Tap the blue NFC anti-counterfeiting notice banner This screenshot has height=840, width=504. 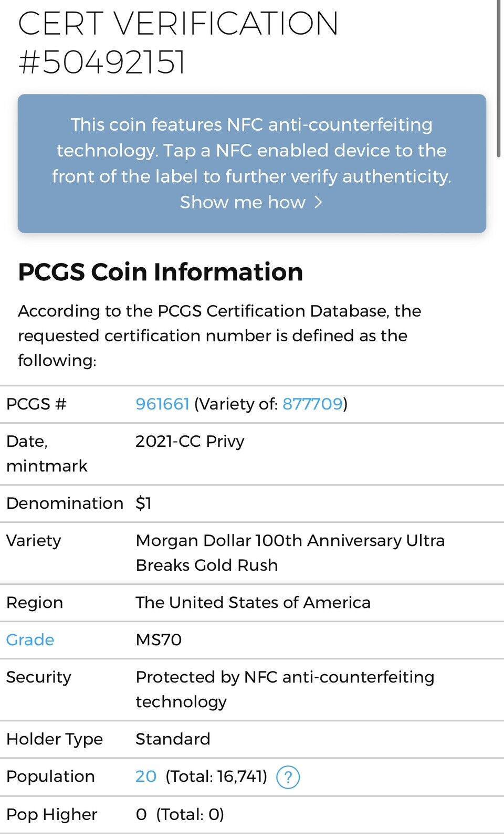click(252, 163)
